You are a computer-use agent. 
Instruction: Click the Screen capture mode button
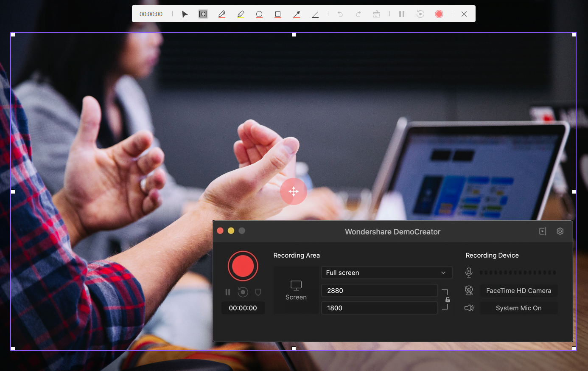tap(296, 290)
